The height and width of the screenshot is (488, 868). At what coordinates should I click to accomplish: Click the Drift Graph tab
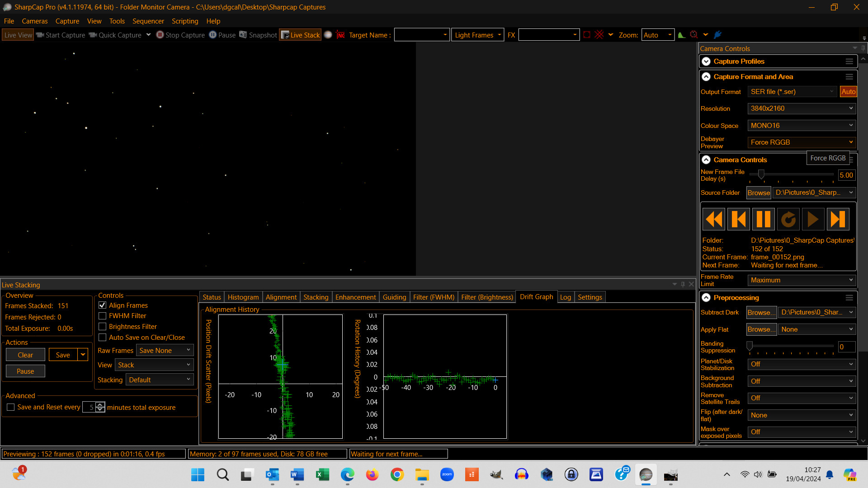(535, 297)
